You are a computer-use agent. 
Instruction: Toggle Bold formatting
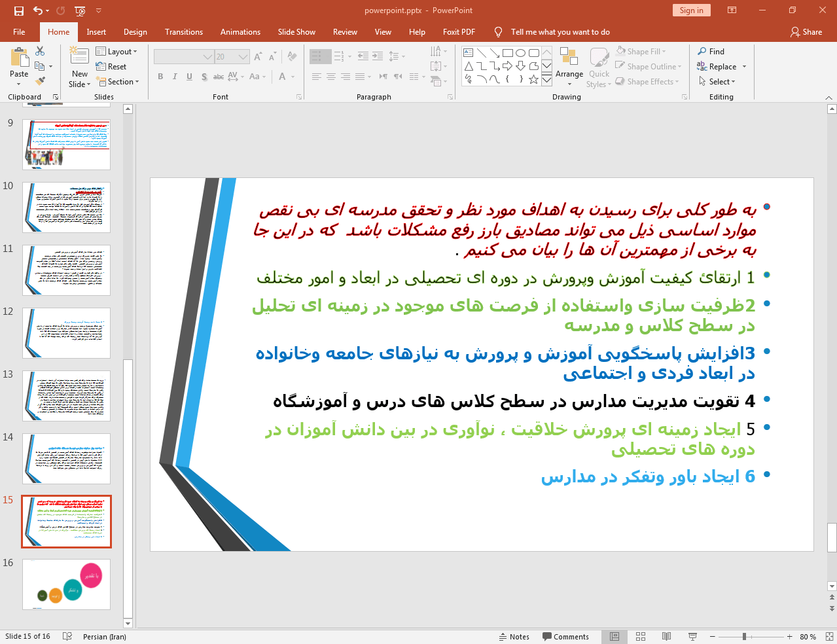coord(160,77)
